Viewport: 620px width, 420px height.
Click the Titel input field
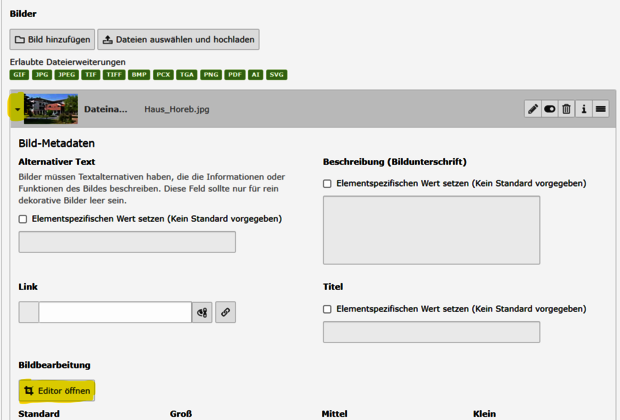pyautogui.click(x=431, y=332)
